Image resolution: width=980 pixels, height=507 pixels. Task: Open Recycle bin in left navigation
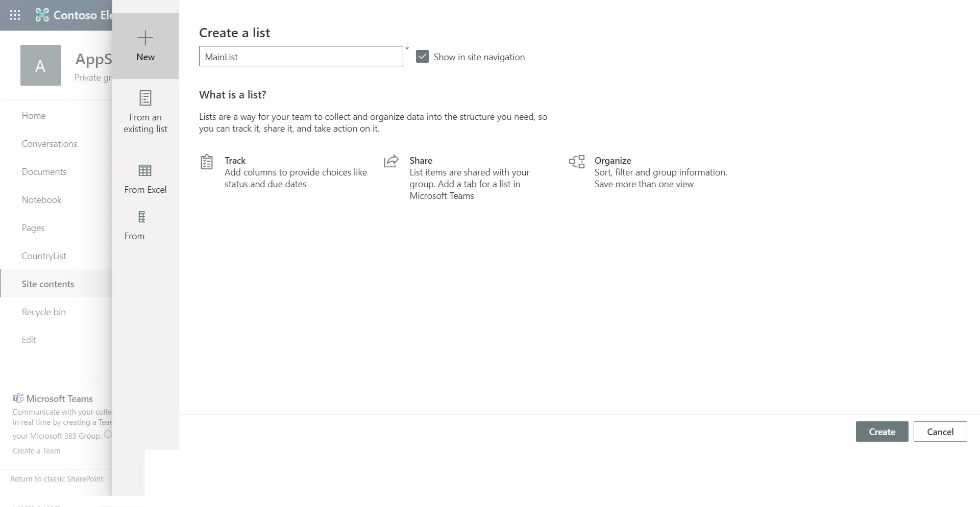click(44, 312)
